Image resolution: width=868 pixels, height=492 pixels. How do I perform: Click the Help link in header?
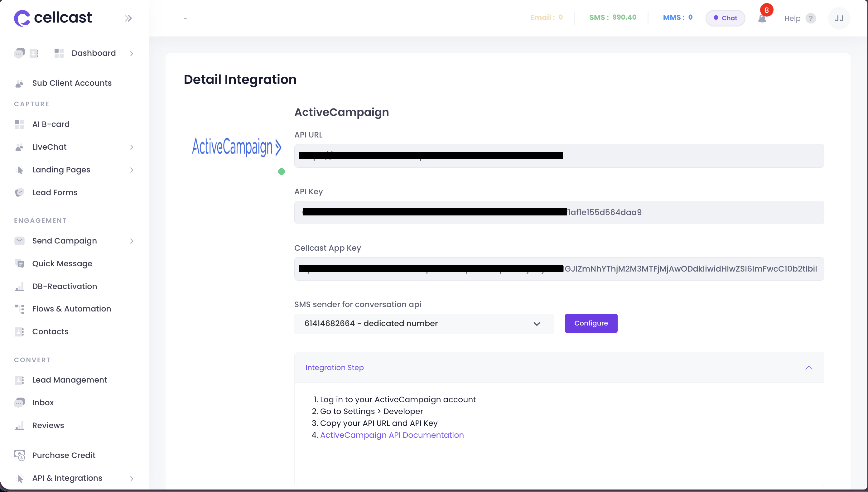792,18
